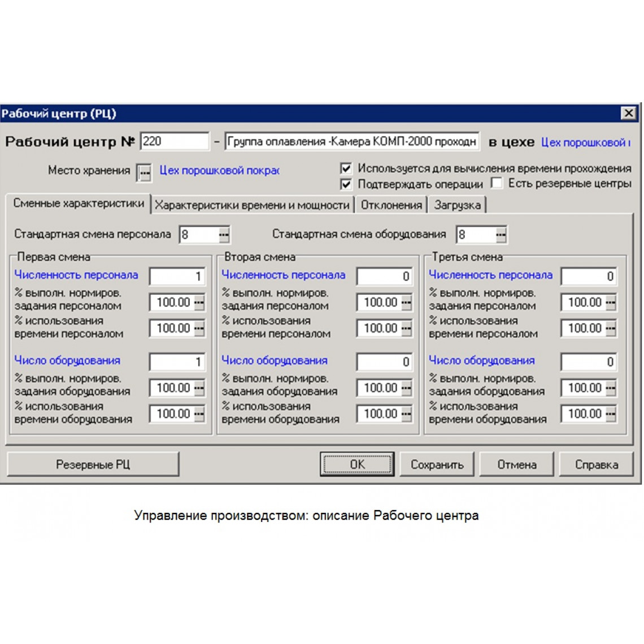Open storage location picker next to Место хранения

click(144, 172)
